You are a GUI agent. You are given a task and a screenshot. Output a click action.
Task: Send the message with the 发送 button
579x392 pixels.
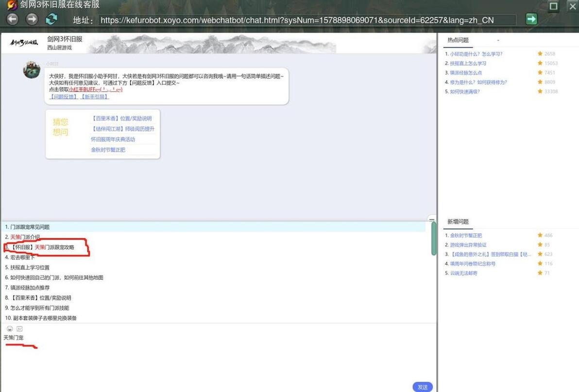click(x=423, y=387)
